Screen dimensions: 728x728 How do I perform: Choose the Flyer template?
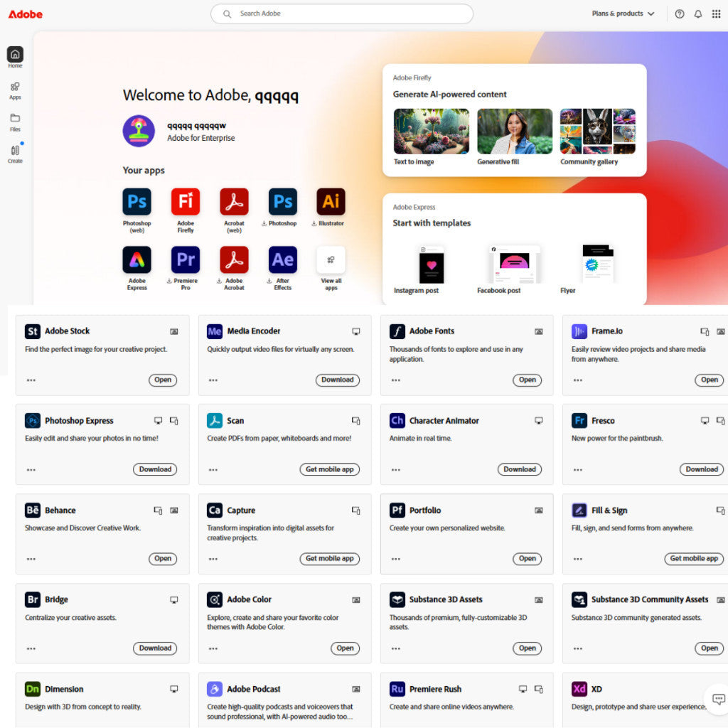click(598, 264)
